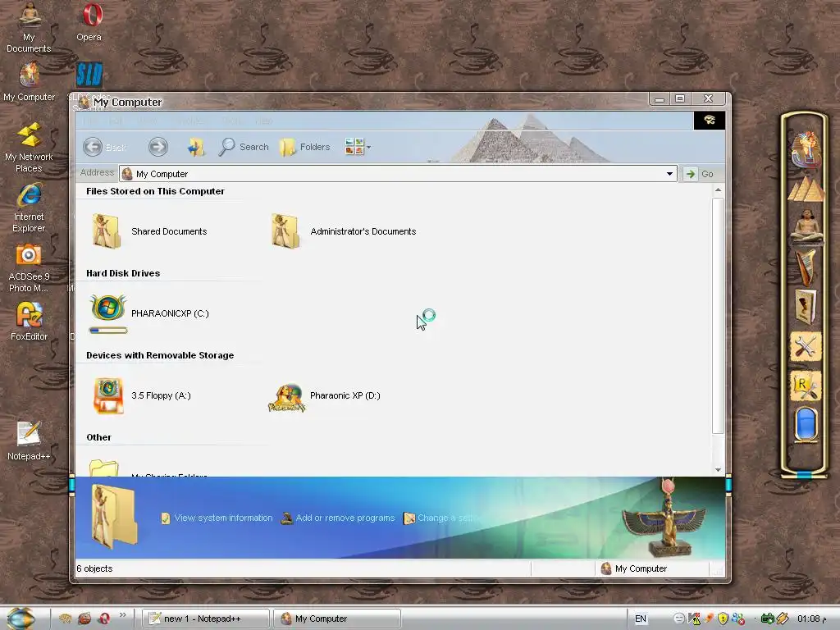Image resolution: width=840 pixels, height=630 pixels.
Task: Click Devices with Removable Storage heading
Action: pos(160,355)
